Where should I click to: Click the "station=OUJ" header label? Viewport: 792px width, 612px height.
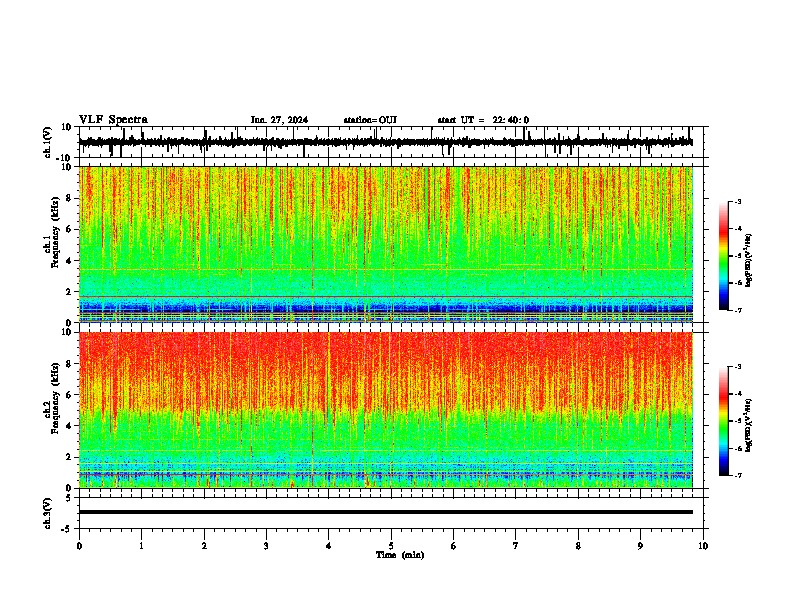tap(370, 120)
